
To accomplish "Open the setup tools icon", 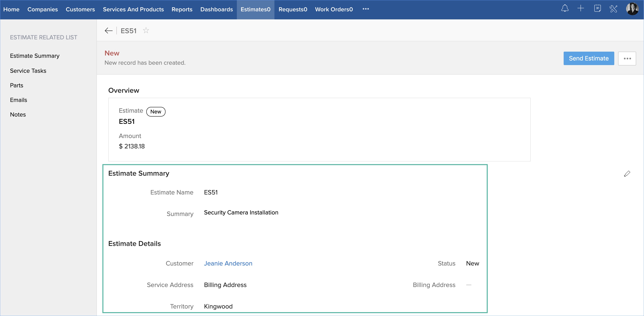I will pos(613,9).
